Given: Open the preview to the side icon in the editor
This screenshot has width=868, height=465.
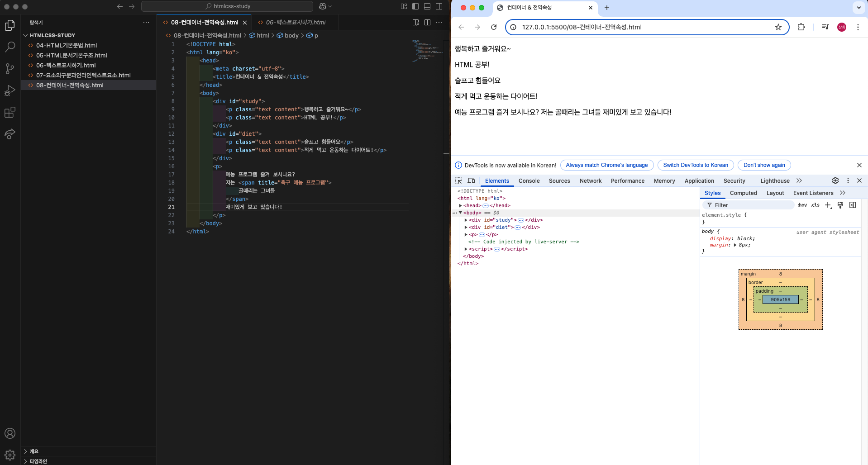Looking at the screenshot, I should point(416,22).
